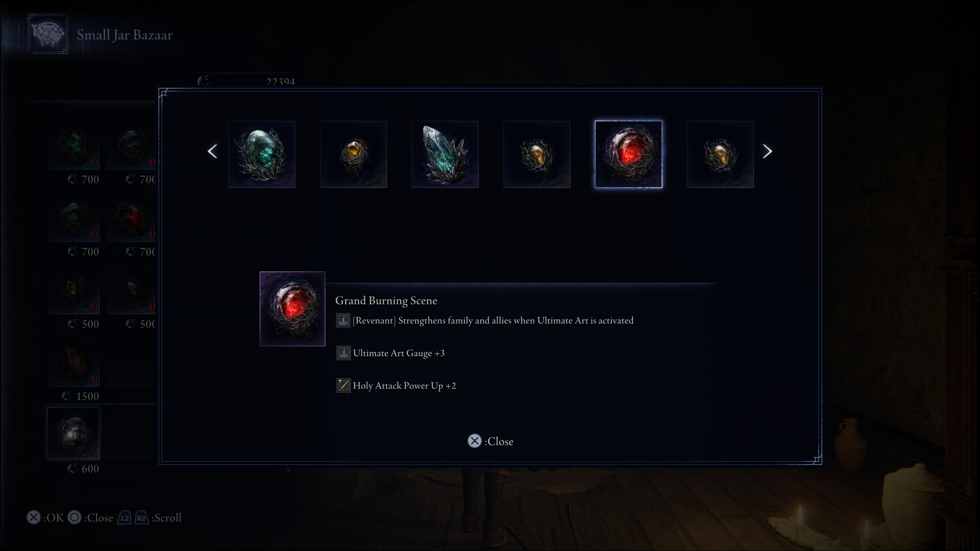Select the rightmost small yellow relic in carousel
Image resolution: width=980 pixels, height=551 pixels.
(720, 154)
